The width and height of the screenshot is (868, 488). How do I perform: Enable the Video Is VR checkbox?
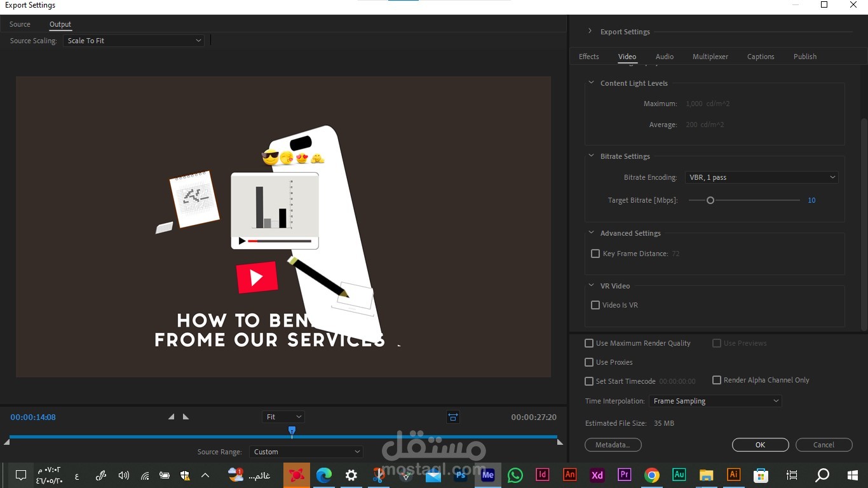[595, 305]
